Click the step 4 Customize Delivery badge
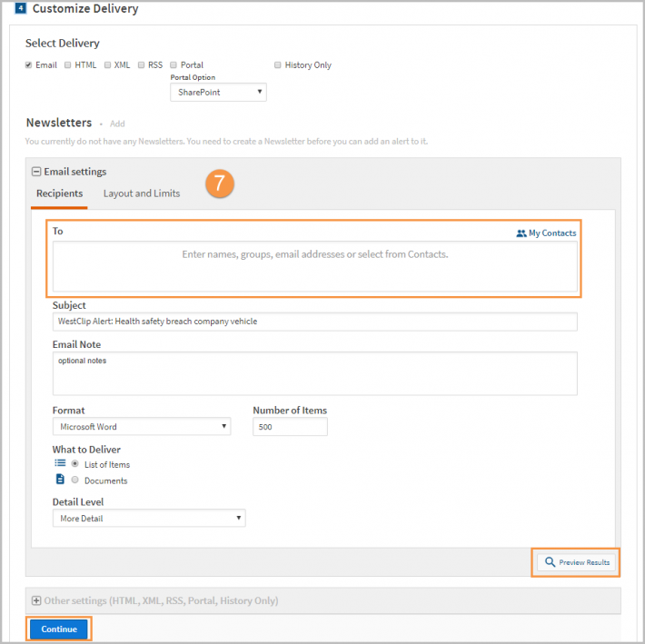645x644 pixels. click(21, 8)
